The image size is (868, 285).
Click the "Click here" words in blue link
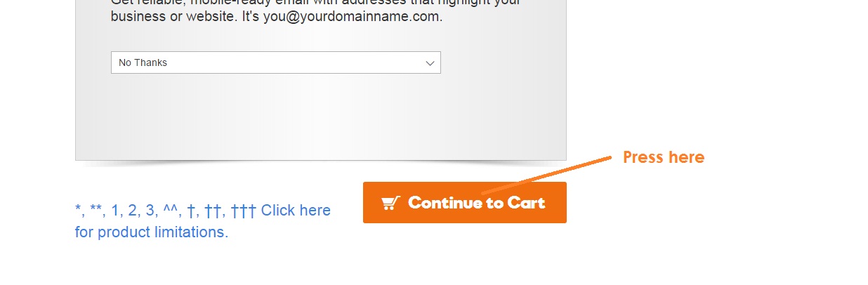296,210
